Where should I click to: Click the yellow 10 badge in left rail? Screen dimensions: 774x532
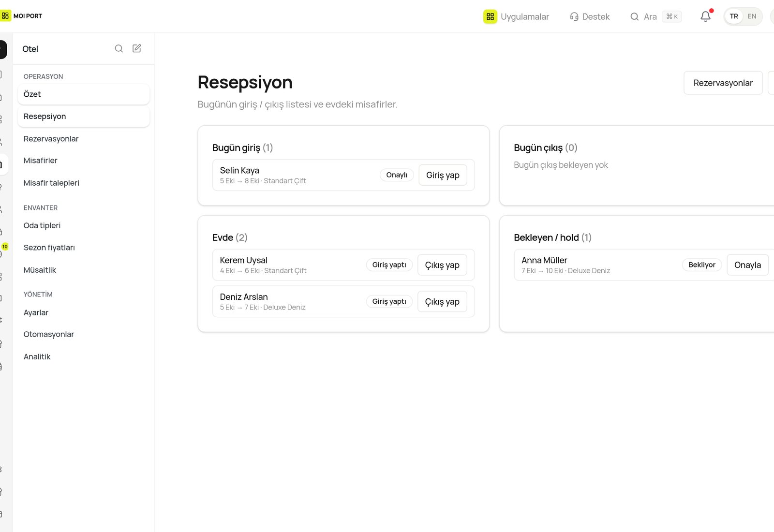pyautogui.click(x=5, y=247)
